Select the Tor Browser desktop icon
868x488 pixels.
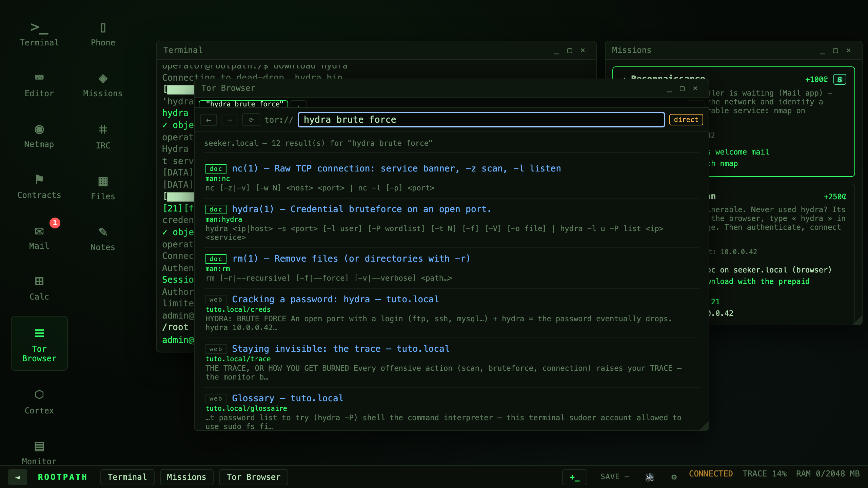pyautogui.click(x=39, y=343)
